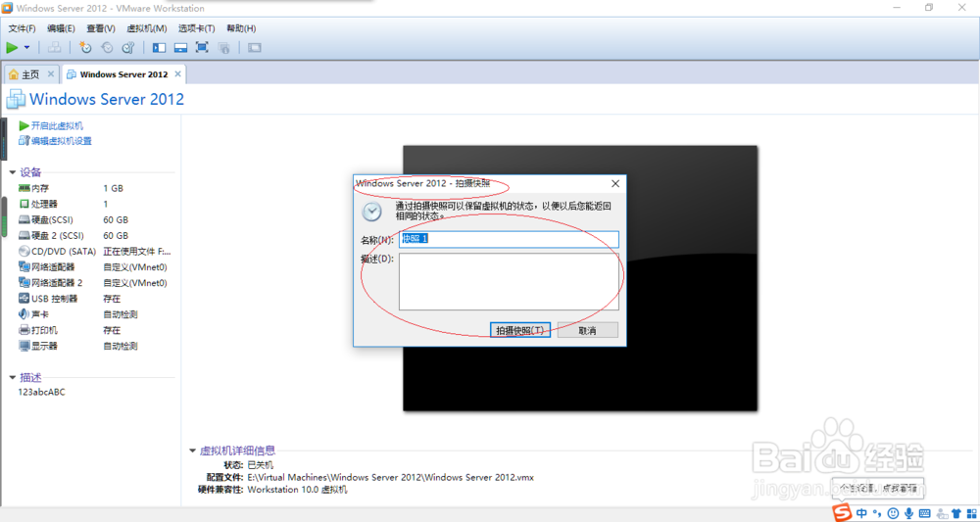Collapse the 设备 section
This screenshot has height=522, width=980.
tap(13, 173)
